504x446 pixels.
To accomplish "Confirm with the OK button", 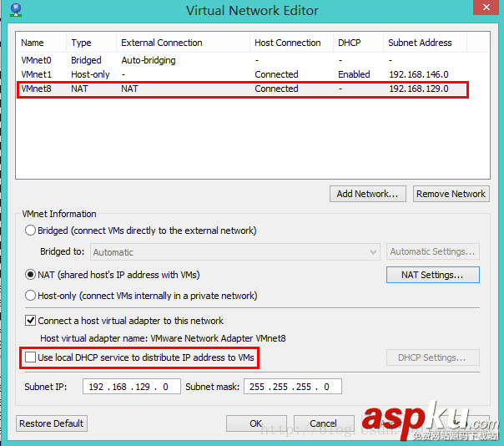I will pos(256,423).
